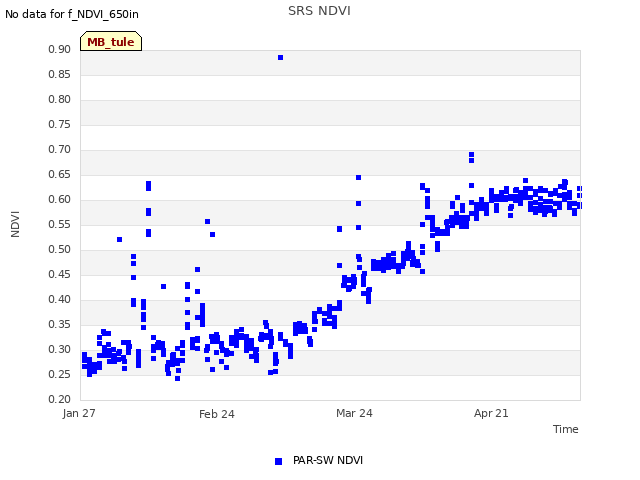Screen dimensions: 640x480
Task: Click the NDVI y-axis title
Action: click(15, 224)
